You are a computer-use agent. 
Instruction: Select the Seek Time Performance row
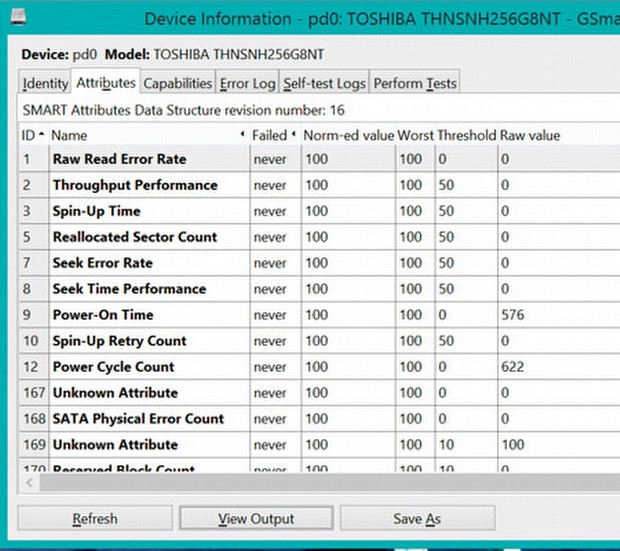click(319, 289)
